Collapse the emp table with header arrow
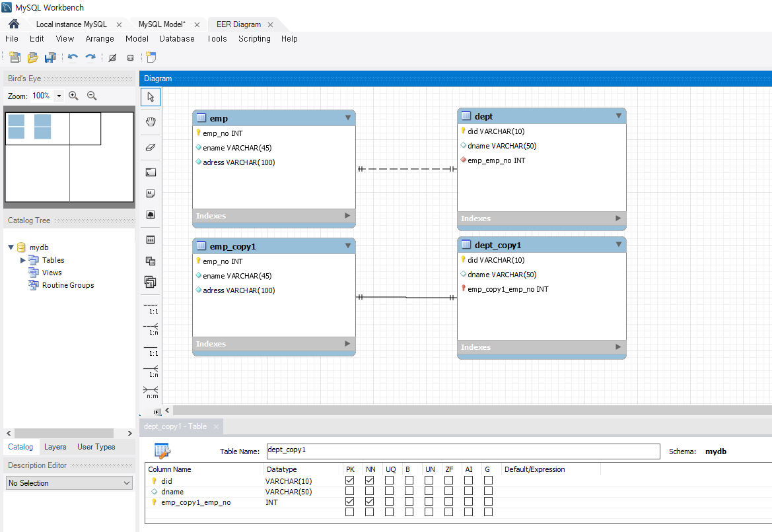 348,117
